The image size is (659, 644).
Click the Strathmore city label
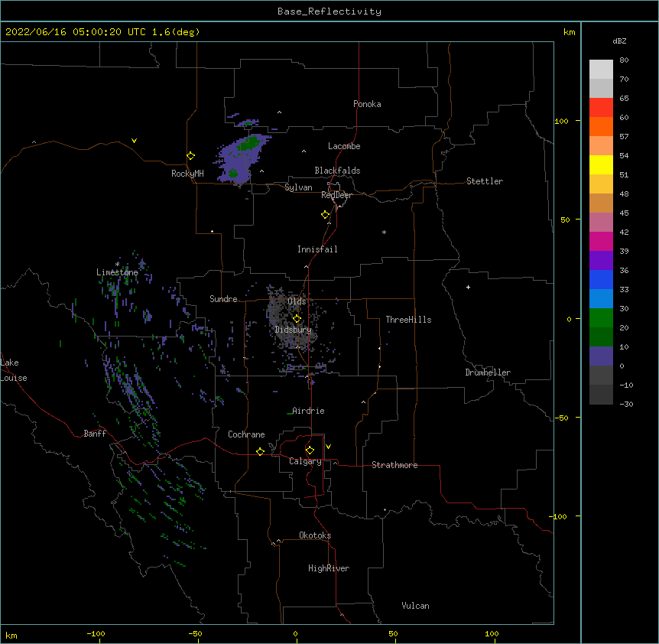click(x=394, y=465)
